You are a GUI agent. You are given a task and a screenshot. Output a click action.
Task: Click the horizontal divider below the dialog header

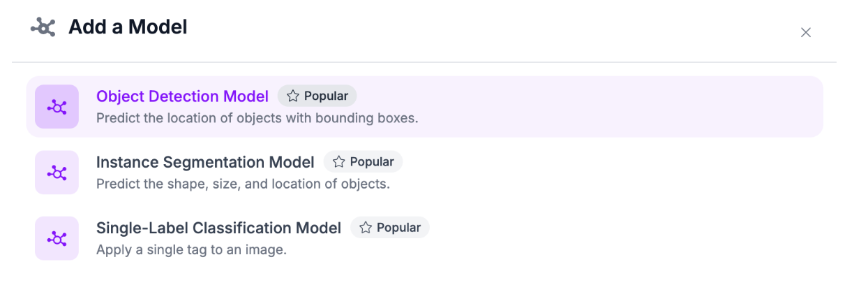[x=424, y=63]
